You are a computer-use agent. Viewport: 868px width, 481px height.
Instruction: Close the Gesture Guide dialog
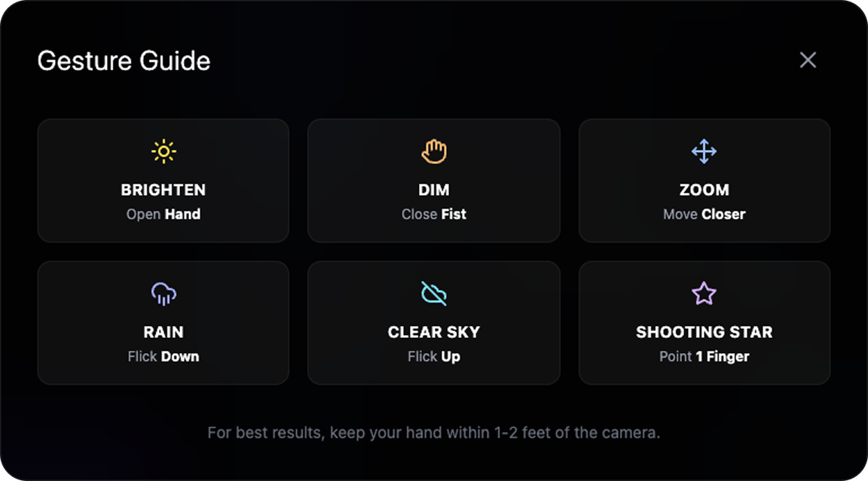(808, 60)
